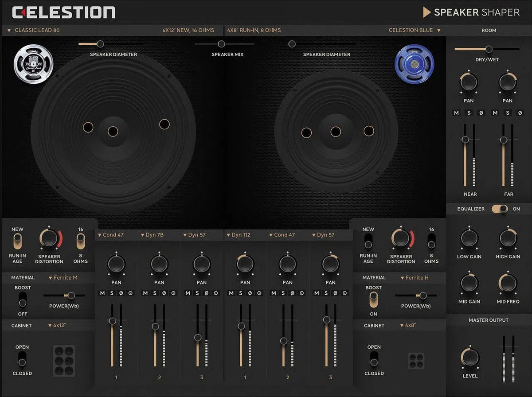The image size is (532, 397).
Task: Mute the Near room microphone
Action: [x=456, y=113]
